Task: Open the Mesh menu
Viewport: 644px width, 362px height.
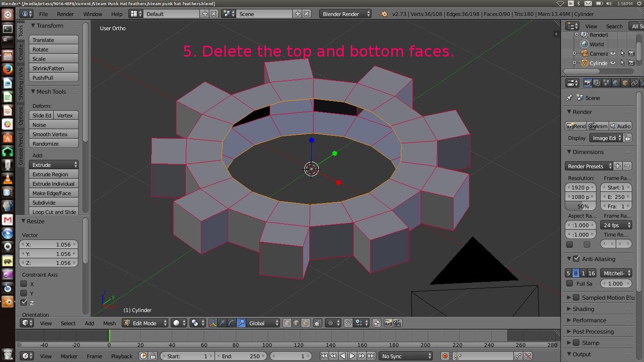Action: point(109,323)
